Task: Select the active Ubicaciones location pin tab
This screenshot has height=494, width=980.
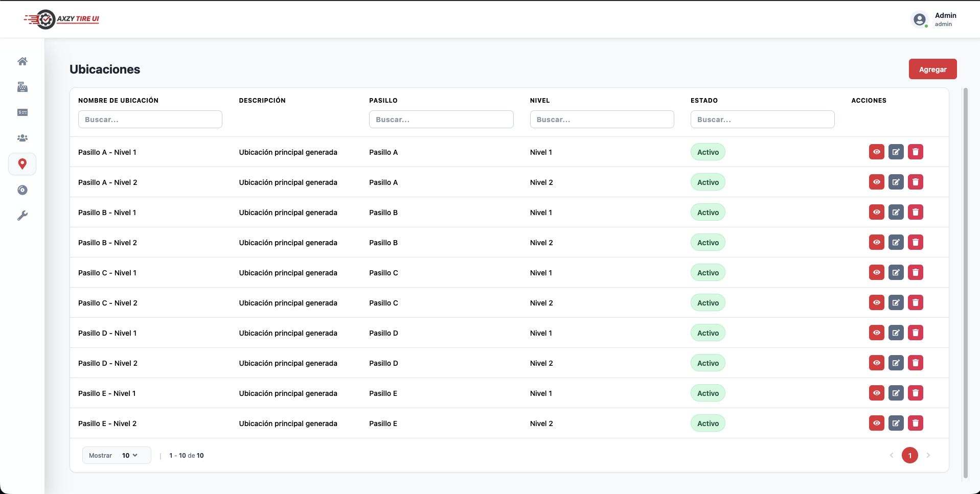Action: click(22, 164)
